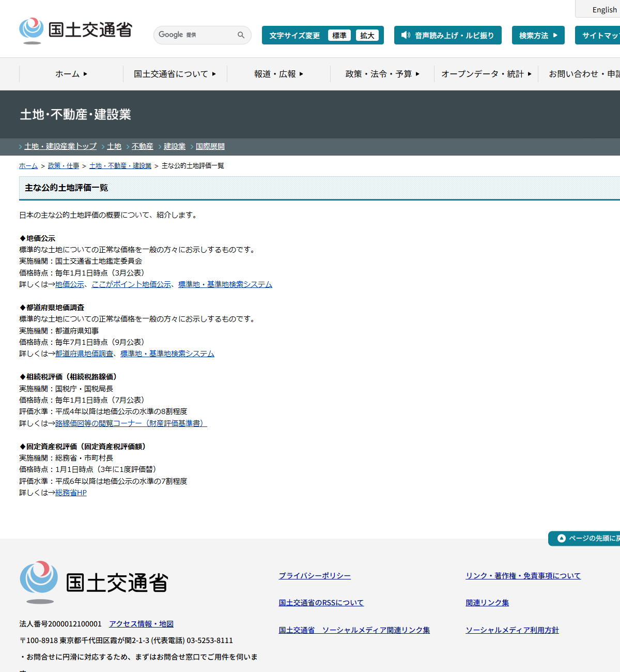Go to 土地・建設産業トップ sub-navigation link
This screenshot has height=672, width=620.
[60, 146]
